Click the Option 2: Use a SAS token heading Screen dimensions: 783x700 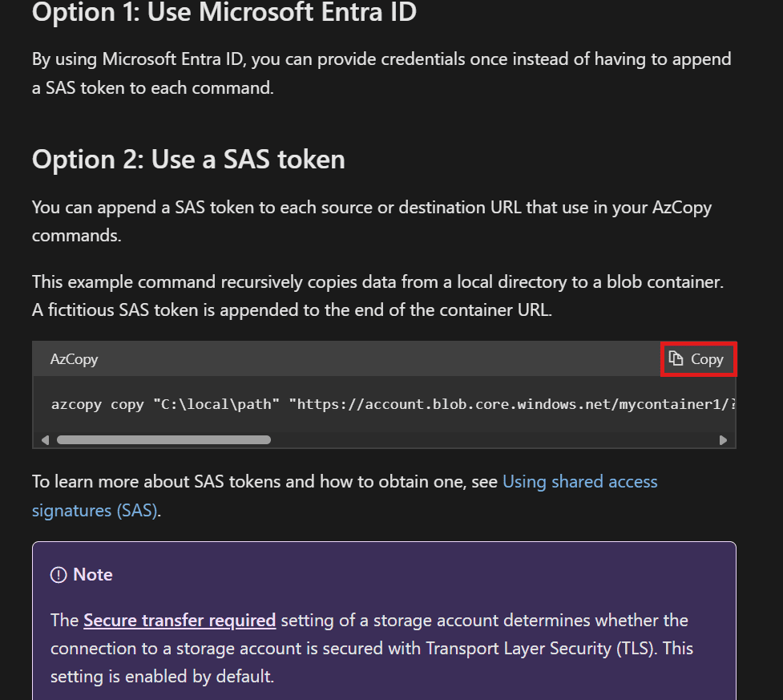188,160
